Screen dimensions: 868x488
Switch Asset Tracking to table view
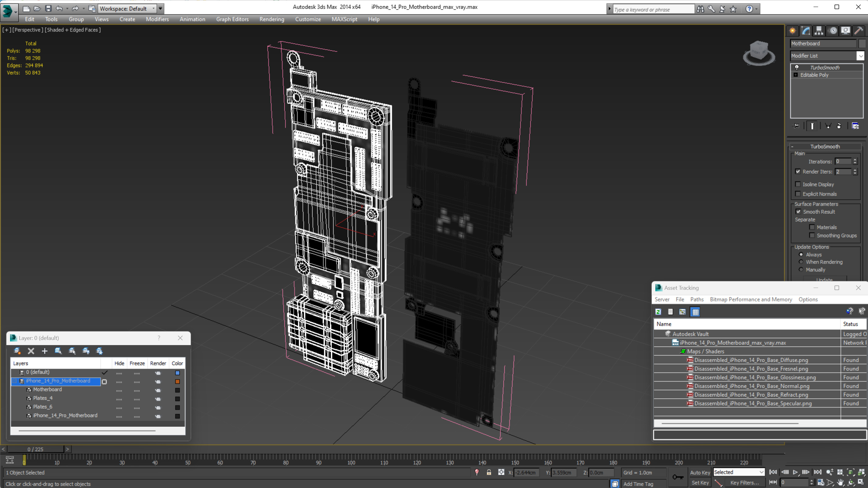click(695, 312)
